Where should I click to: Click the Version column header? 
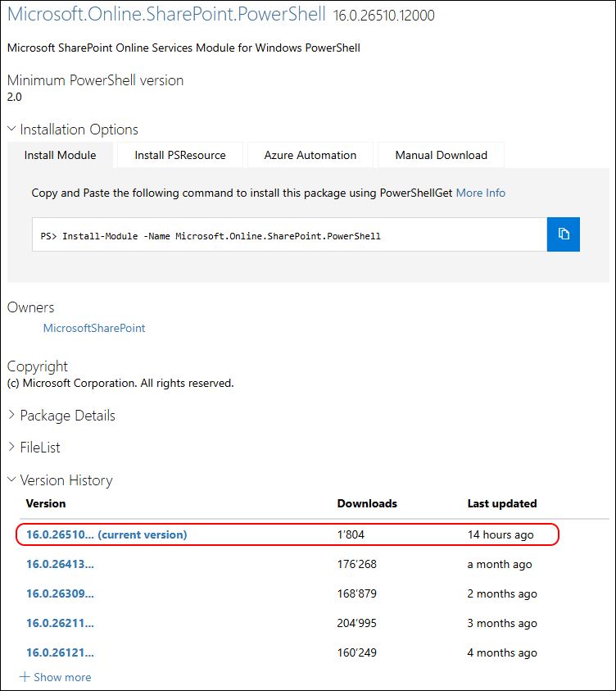coord(46,504)
